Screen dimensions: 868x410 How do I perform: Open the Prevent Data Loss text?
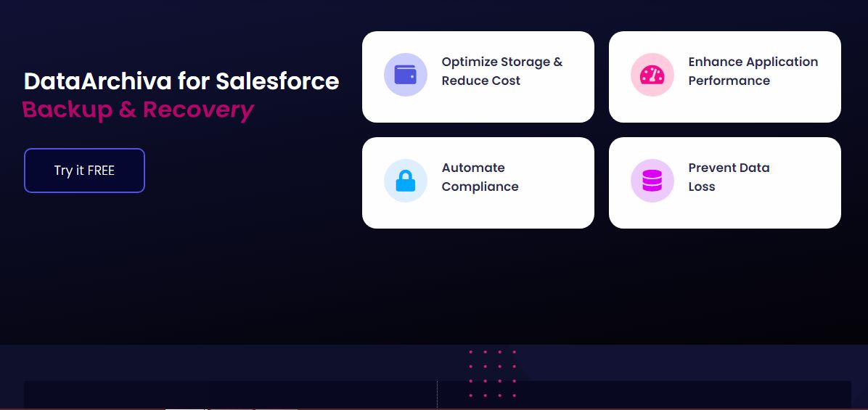(x=729, y=177)
